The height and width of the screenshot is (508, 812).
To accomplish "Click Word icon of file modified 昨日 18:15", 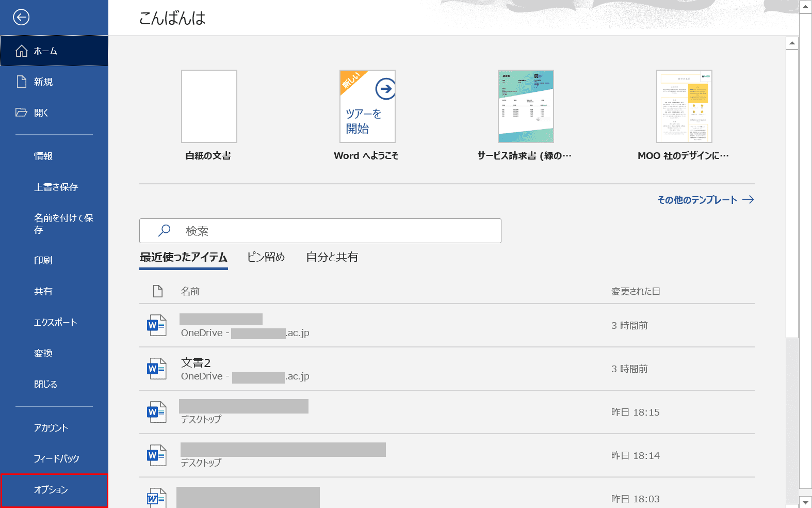I will tap(156, 412).
